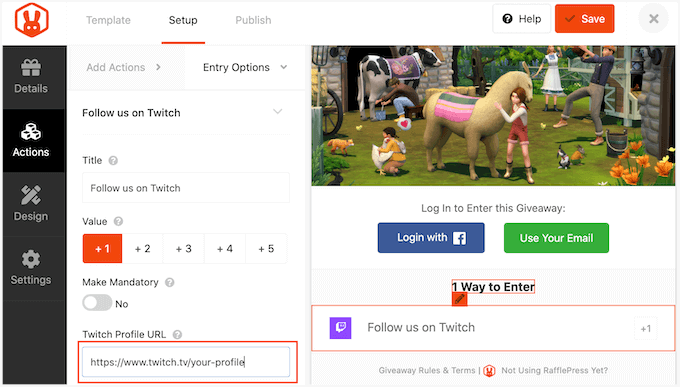680x387 pixels.
Task: Click the purple Twitch icon in preview
Action: [x=340, y=328]
